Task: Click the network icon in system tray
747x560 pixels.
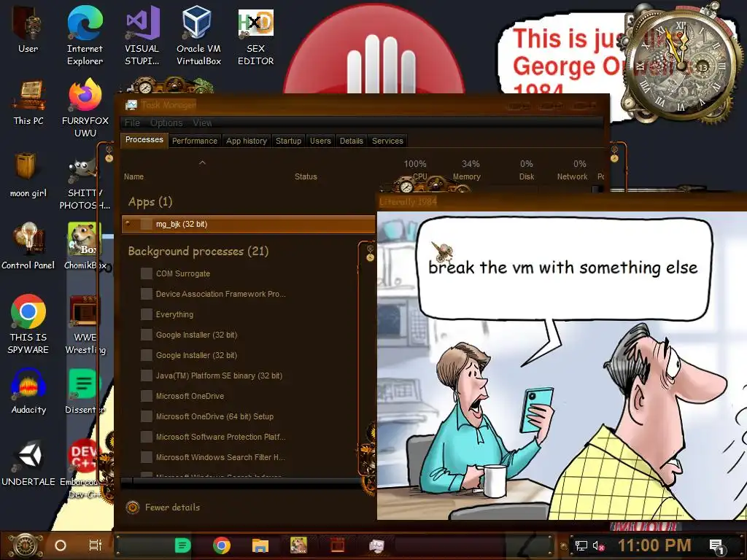Action: click(581, 545)
